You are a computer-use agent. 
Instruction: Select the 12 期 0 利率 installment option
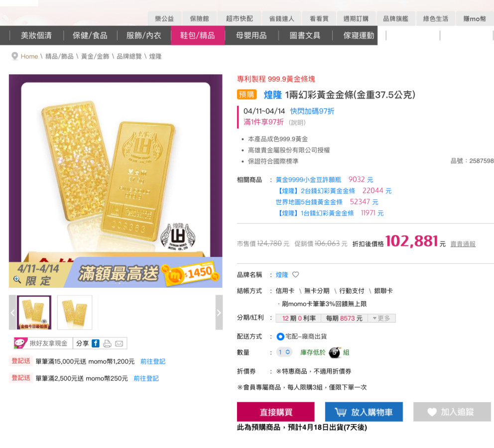(299, 318)
